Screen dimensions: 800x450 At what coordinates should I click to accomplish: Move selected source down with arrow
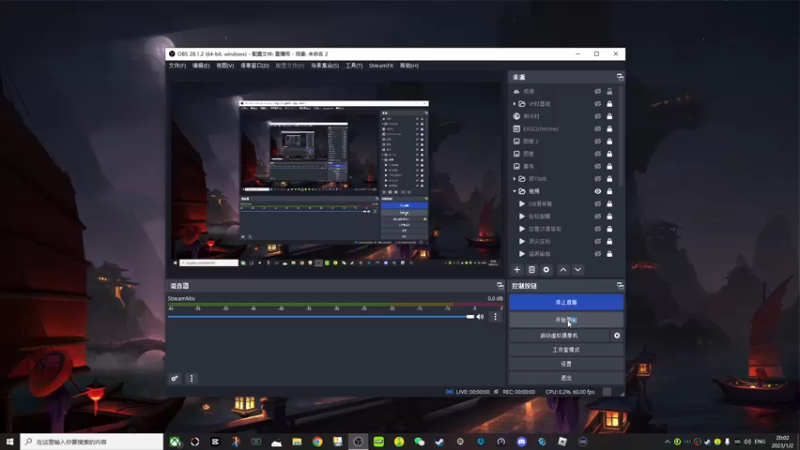pyautogui.click(x=578, y=269)
